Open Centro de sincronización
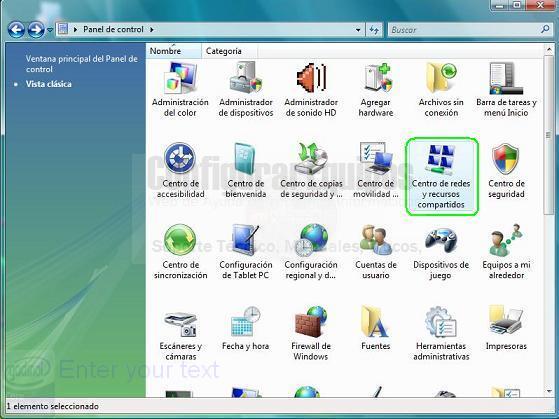This screenshot has width=559, height=419. pyautogui.click(x=180, y=252)
